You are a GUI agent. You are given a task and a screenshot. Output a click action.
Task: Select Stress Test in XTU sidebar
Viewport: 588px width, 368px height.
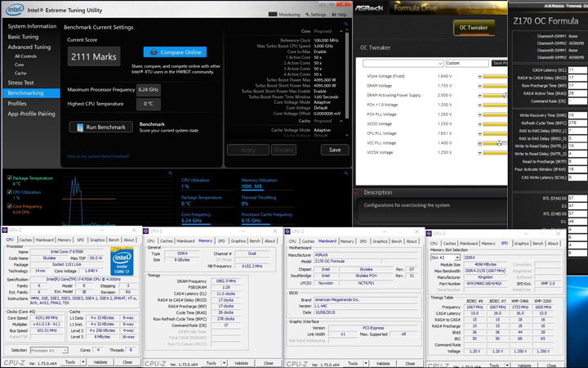click(21, 83)
